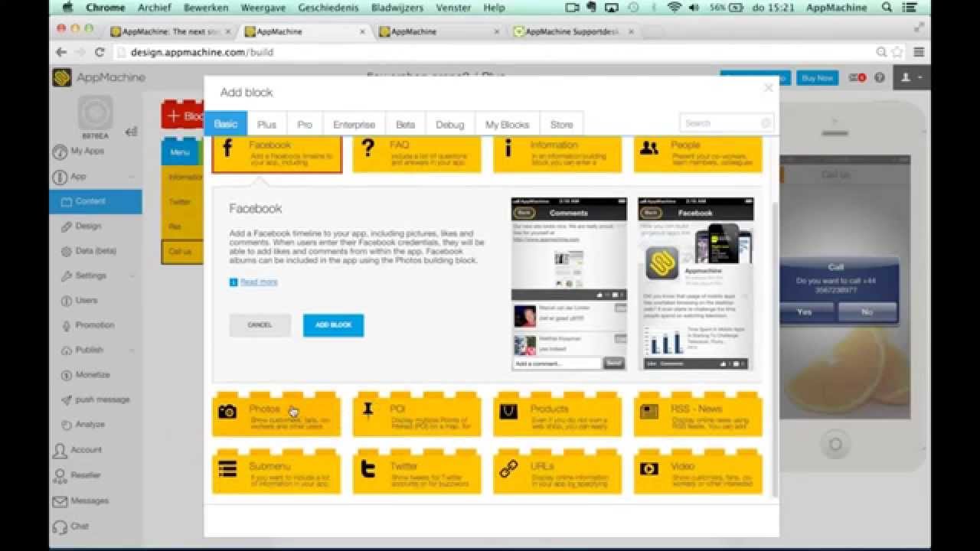Switch to the Pro tab

coord(305,124)
